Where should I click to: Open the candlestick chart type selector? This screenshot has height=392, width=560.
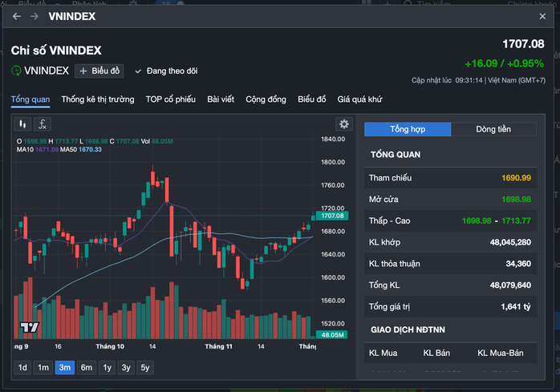23,124
